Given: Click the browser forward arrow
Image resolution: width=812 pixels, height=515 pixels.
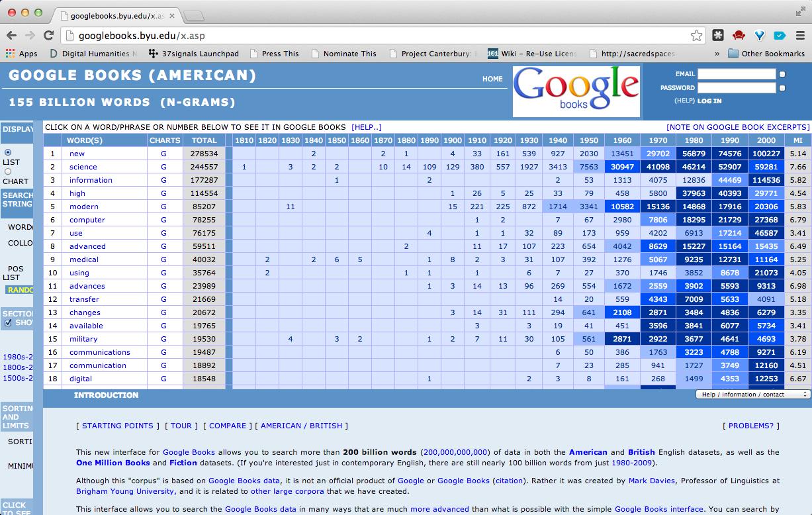Looking at the screenshot, I should [30, 36].
